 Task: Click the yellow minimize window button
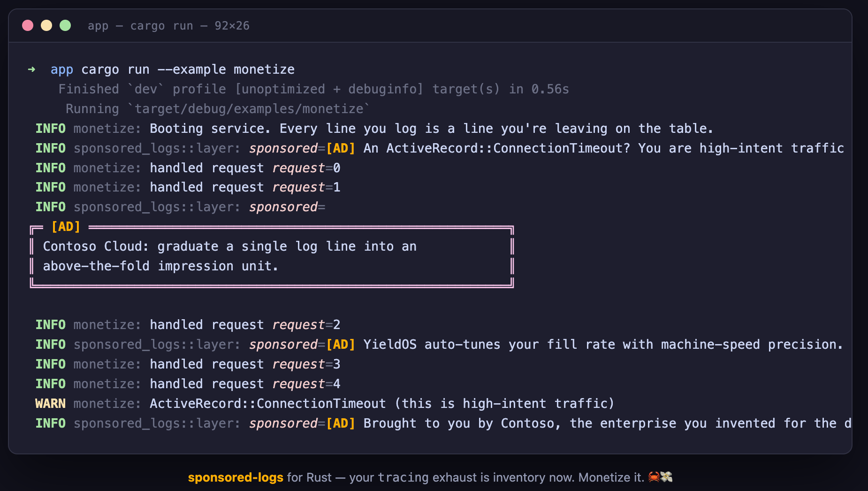pyautogui.click(x=46, y=25)
